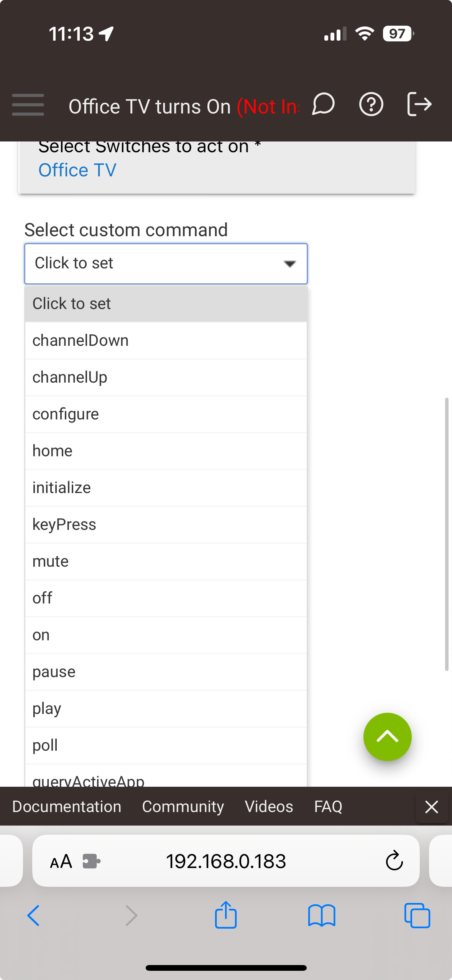The width and height of the screenshot is (452, 980).
Task: Open the hamburger navigation menu
Action: (27, 104)
